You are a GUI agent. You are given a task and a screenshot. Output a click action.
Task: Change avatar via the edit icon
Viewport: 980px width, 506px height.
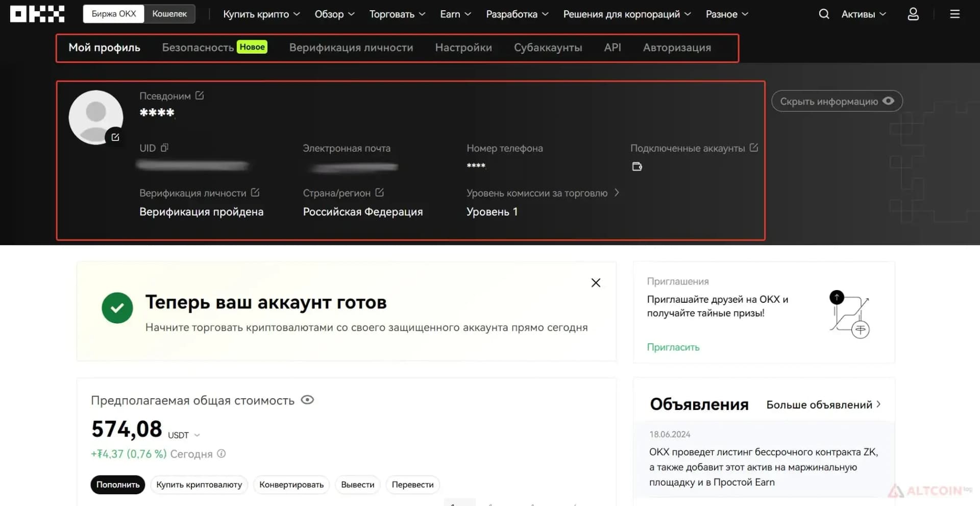point(115,137)
